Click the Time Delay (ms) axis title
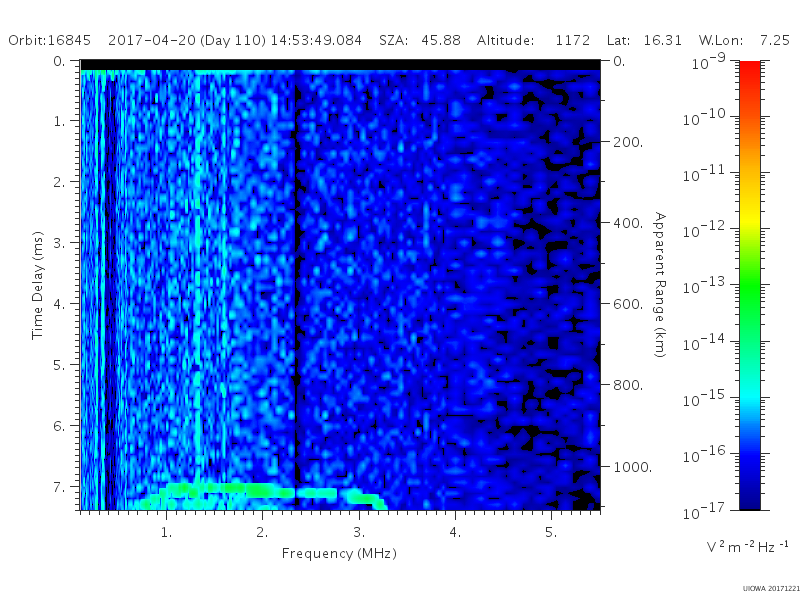800x600 pixels. coord(38,285)
